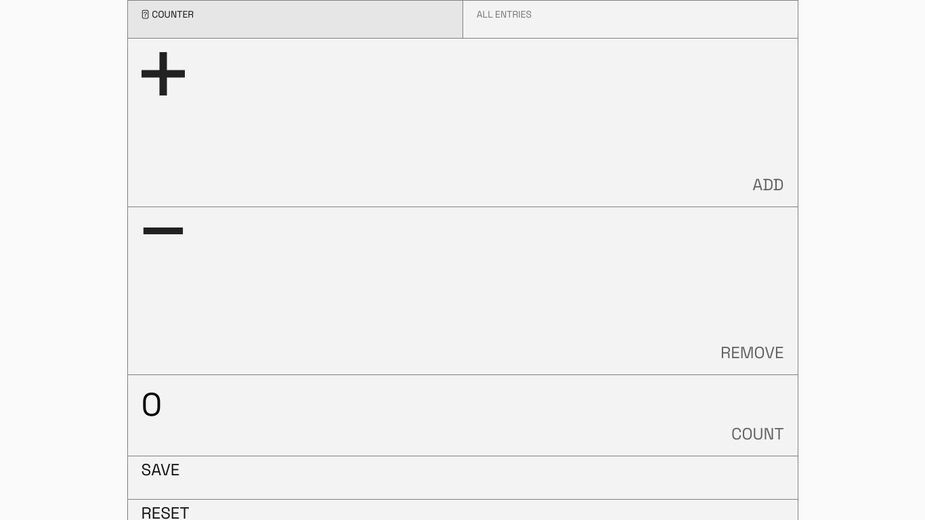Click the count row between 0 and COUNT
Image resolution: width=925 pixels, height=520 pixels.
click(442, 416)
